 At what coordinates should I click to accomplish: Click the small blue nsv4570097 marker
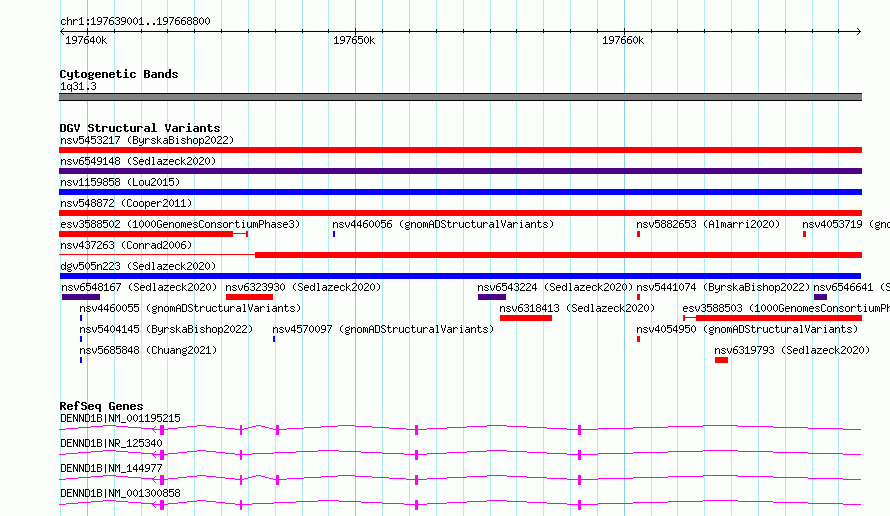point(274,339)
